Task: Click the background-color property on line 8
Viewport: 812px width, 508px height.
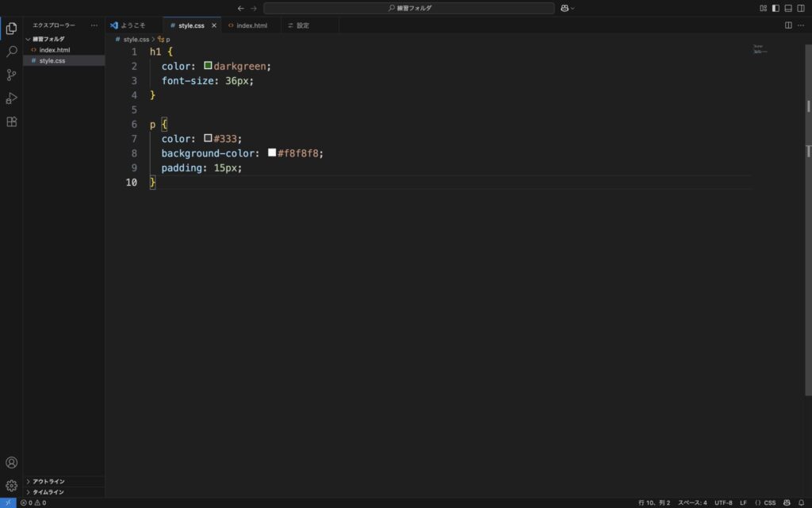Action: click(x=208, y=153)
